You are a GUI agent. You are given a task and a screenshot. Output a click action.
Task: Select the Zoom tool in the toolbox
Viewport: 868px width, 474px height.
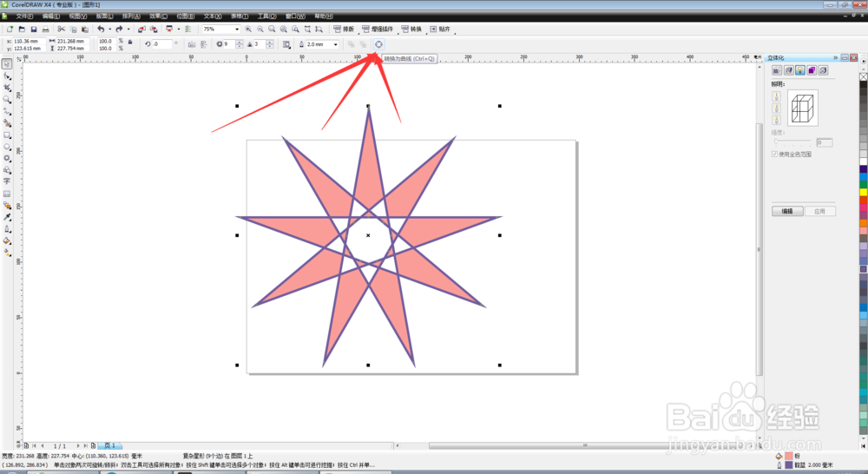click(7, 100)
